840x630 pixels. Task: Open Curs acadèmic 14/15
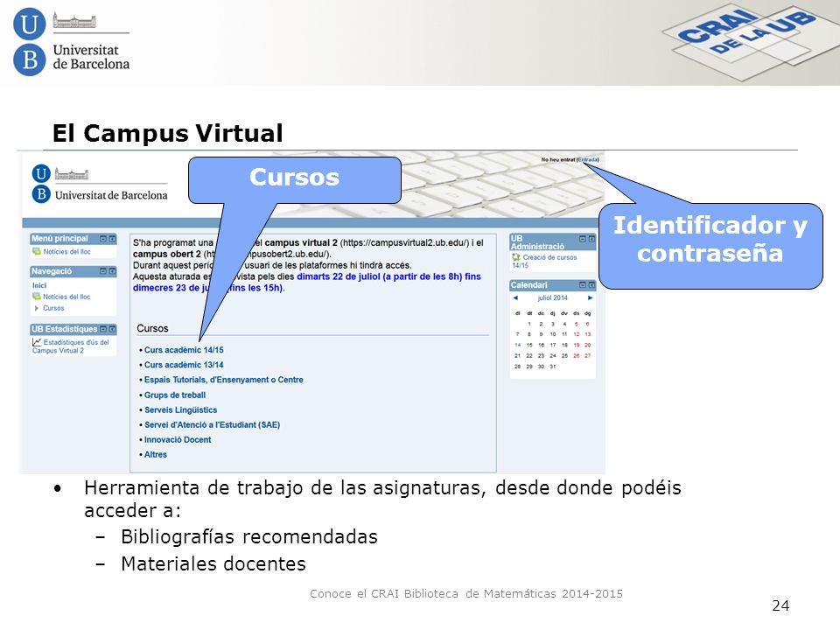(184, 350)
